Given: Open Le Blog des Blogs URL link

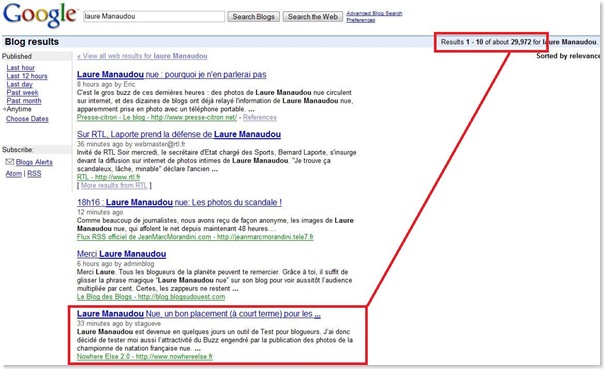Looking at the screenshot, I should click(151, 297).
